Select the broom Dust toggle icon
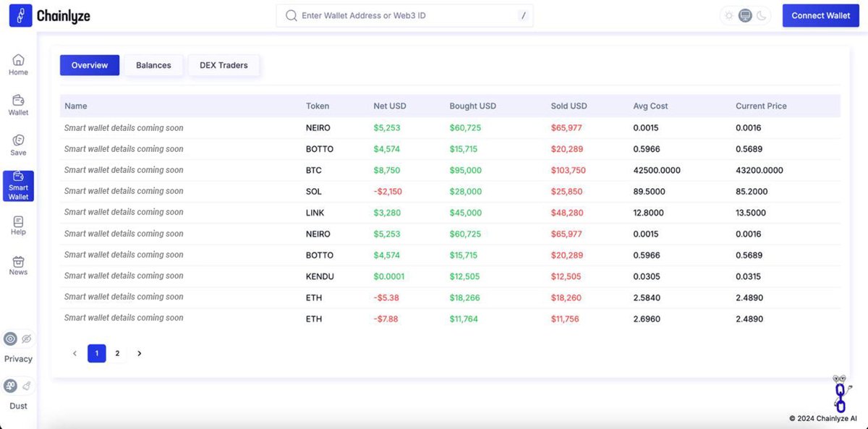The height and width of the screenshot is (429, 868). point(27,386)
